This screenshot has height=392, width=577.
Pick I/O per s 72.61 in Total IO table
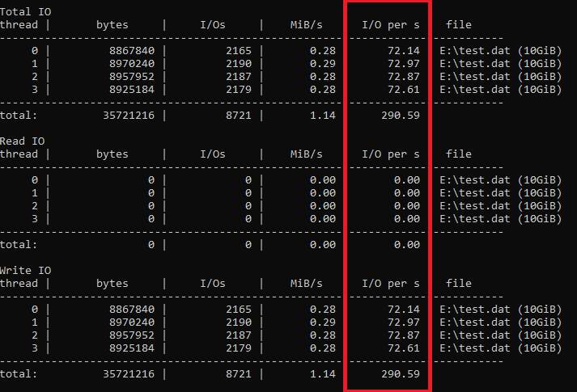404,89
